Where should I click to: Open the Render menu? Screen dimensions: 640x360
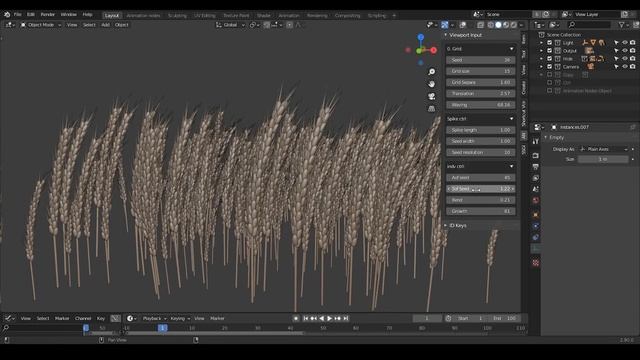[47, 14]
